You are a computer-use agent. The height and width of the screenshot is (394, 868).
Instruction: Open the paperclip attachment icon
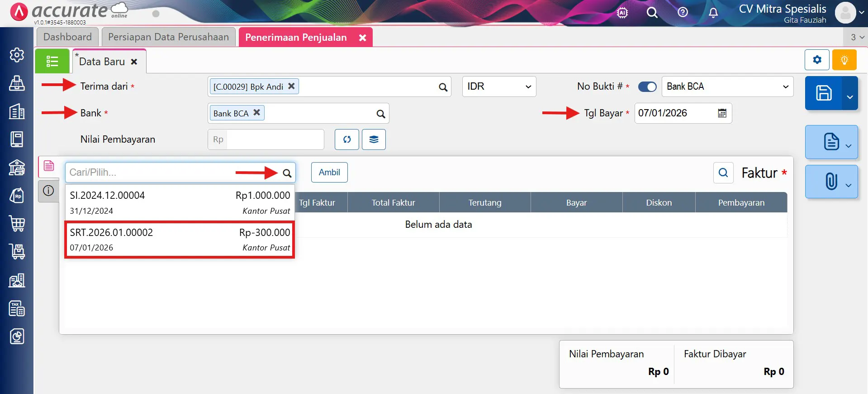point(831,182)
